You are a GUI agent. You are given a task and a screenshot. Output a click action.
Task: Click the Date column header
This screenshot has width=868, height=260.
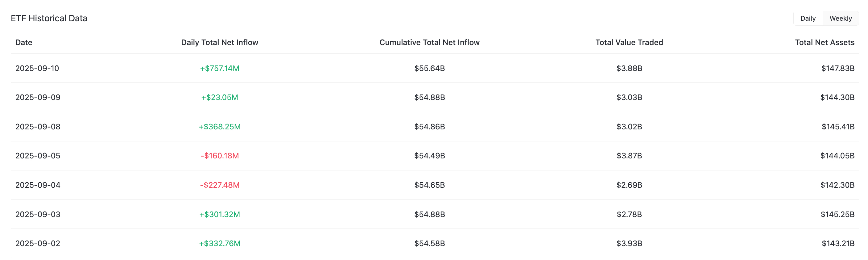point(23,43)
